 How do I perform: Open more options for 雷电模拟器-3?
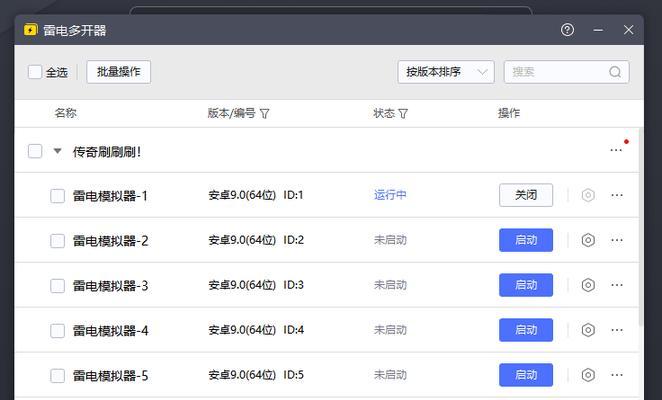pyautogui.click(x=617, y=285)
